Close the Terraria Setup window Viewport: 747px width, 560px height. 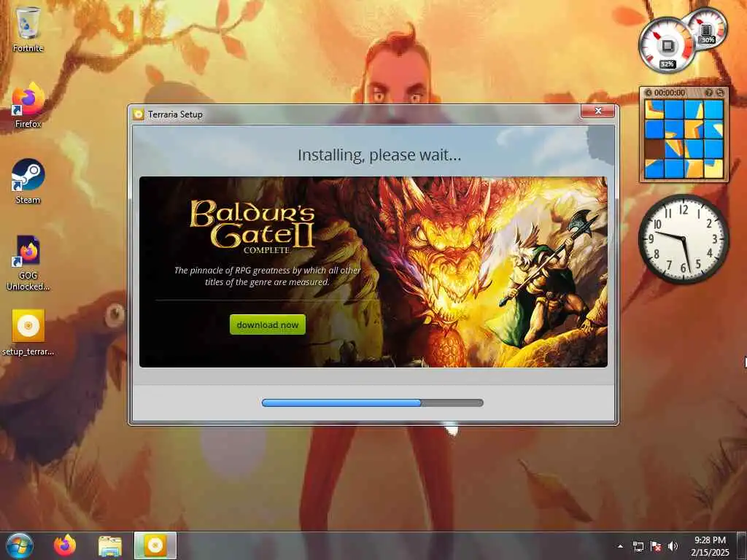(x=598, y=111)
